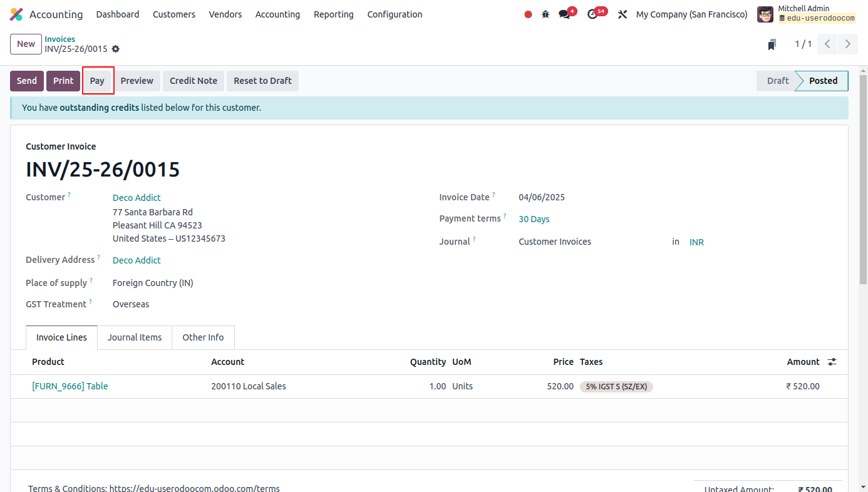The image size is (868, 492).
Task: Open the Mitchell Admin user menu
Action: pyautogui.click(x=806, y=14)
